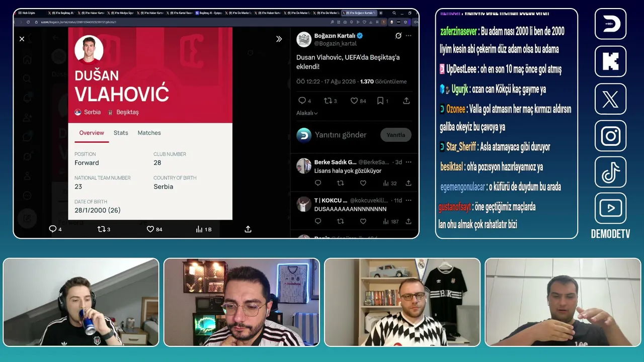Open the more options menu on the main post
This screenshot has height=362, width=644.
pyautogui.click(x=409, y=36)
